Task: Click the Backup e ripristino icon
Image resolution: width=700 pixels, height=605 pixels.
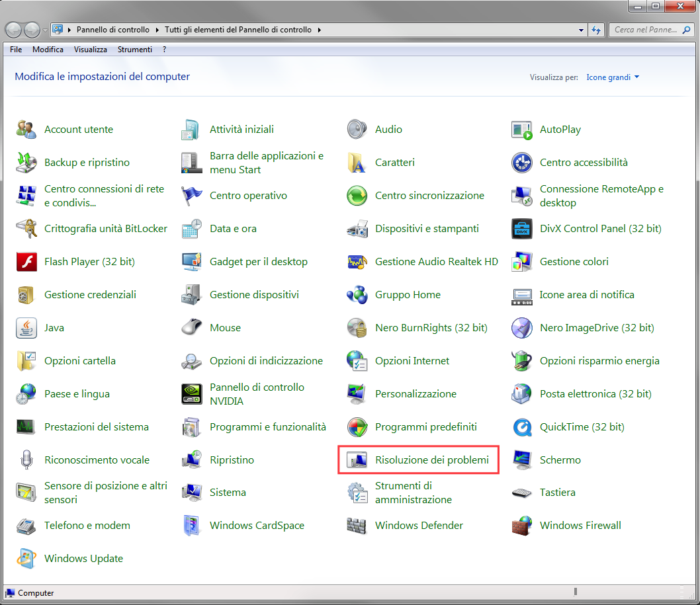Action: click(x=26, y=163)
